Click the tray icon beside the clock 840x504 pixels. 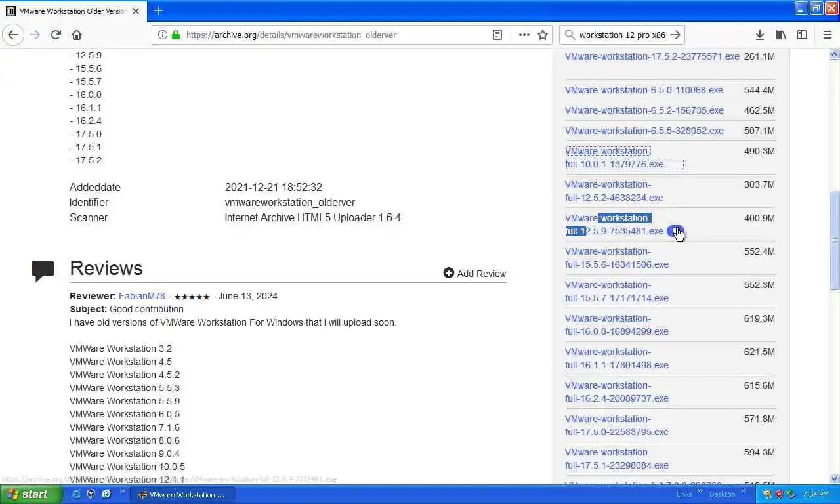791,494
